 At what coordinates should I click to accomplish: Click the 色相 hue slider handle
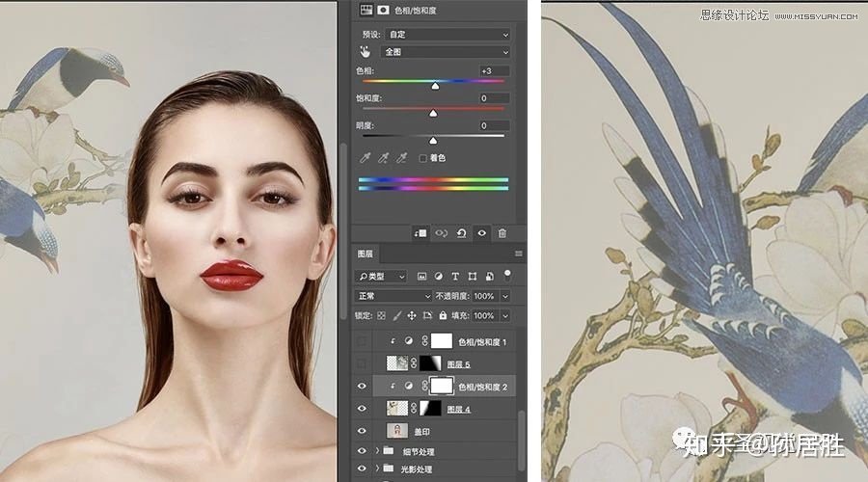[435, 86]
